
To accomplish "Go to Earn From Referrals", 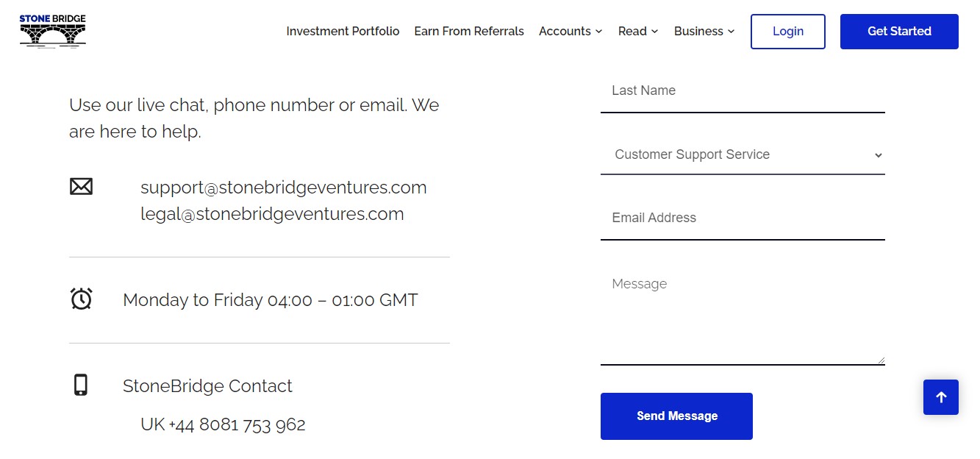I will (x=469, y=31).
